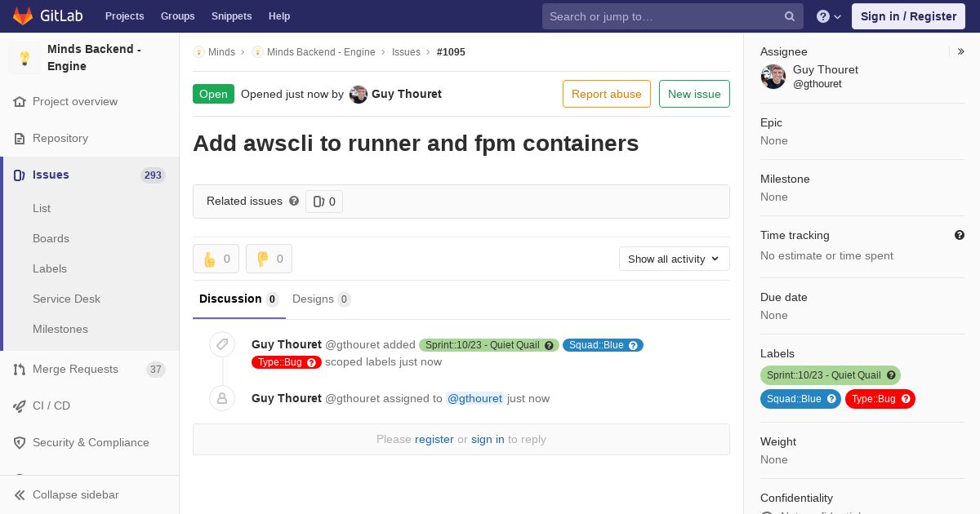980x514 pixels.
Task: Open the Groups menu
Action: click(x=178, y=16)
